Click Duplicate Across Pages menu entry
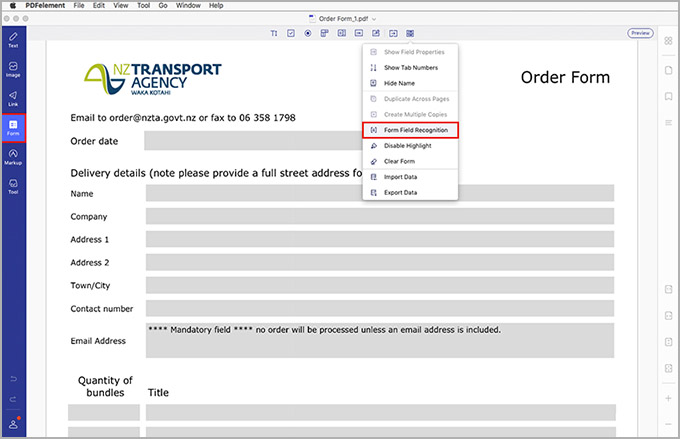680x439 pixels. click(x=410, y=99)
